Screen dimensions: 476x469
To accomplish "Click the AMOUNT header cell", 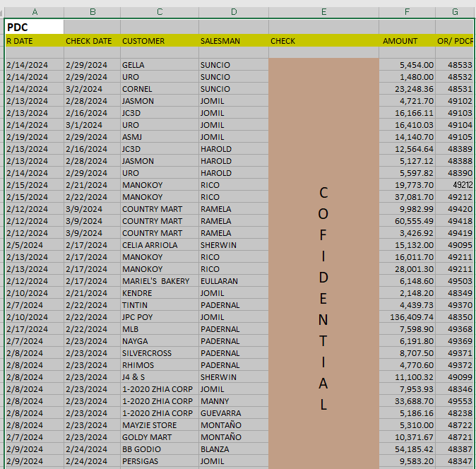I will pos(407,41).
